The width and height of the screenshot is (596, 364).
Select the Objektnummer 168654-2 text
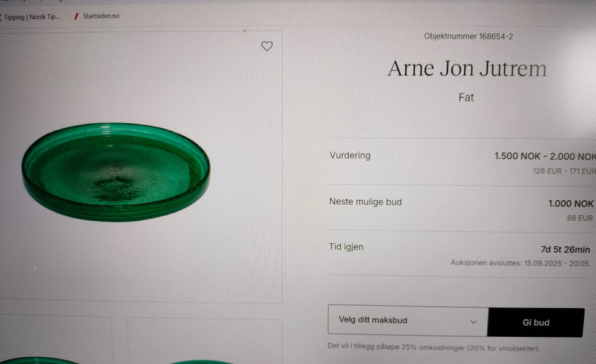tap(468, 37)
